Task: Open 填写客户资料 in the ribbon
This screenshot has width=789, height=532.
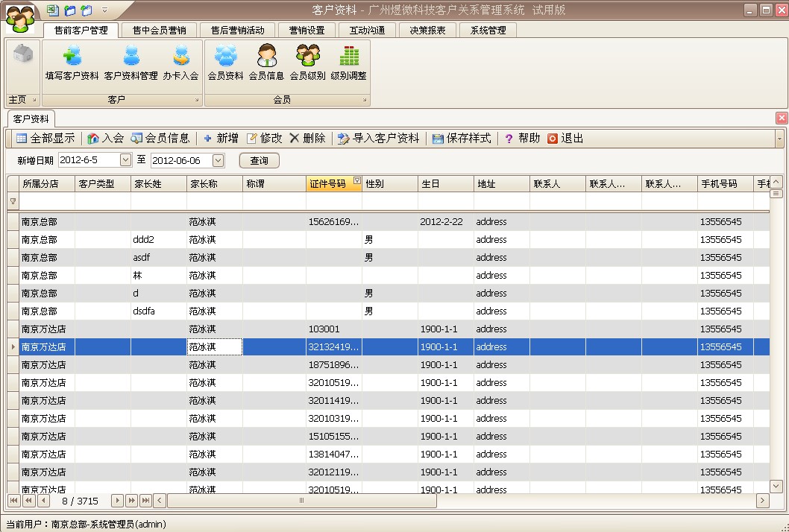Action: point(72,63)
